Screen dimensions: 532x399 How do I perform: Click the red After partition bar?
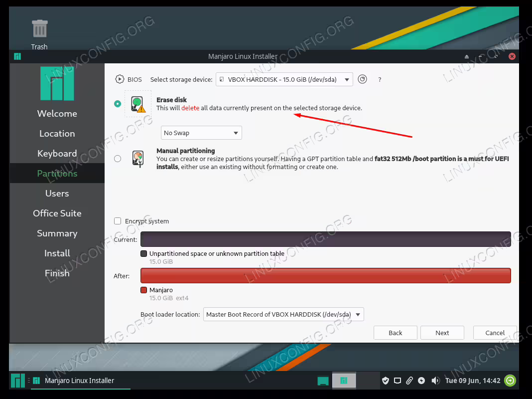point(325,275)
